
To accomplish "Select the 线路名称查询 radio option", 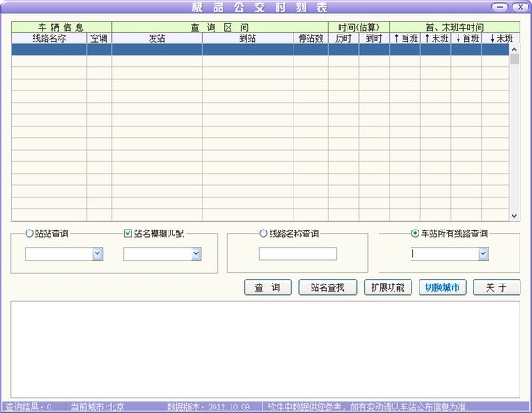I will pos(263,234).
